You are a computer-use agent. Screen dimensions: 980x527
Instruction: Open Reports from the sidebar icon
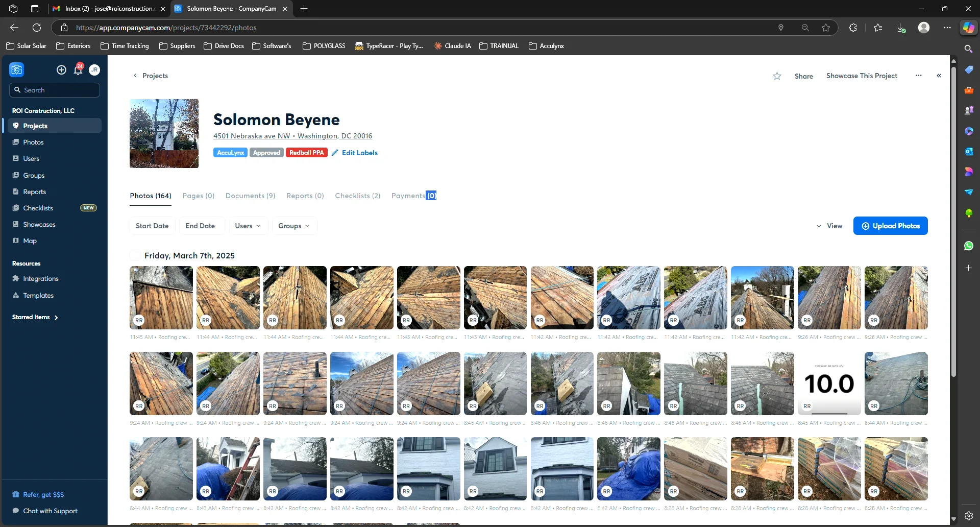click(17, 191)
